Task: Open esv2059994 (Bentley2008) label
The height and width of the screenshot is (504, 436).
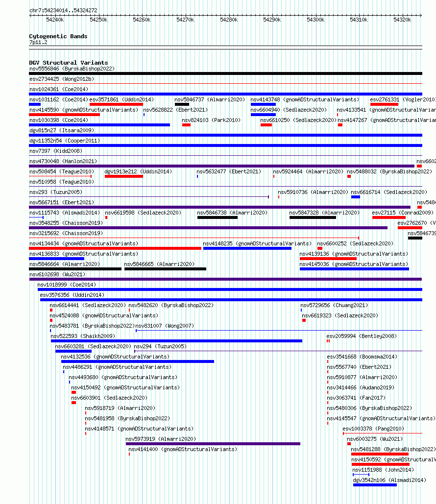Action: (x=362, y=336)
